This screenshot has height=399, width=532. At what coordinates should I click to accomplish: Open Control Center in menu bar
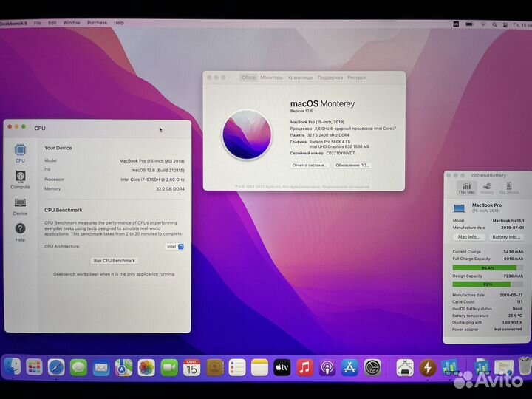pyautogui.click(x=505, y=25)
